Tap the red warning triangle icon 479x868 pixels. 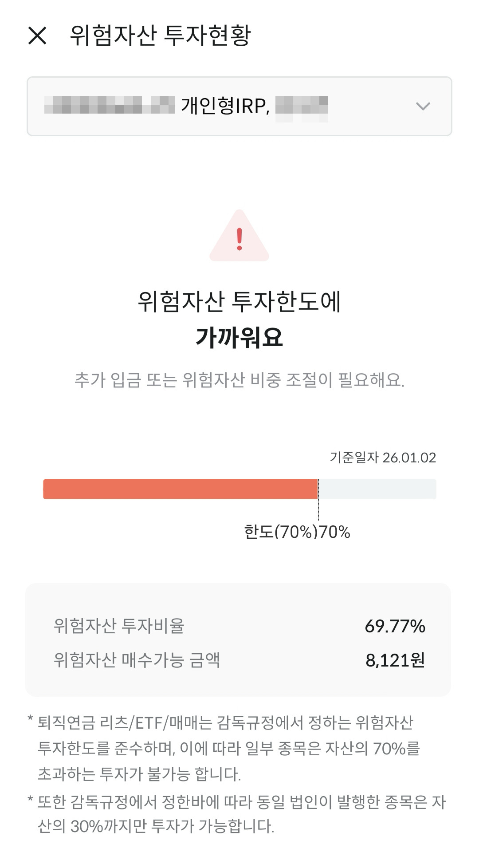[x=239, y=235]
